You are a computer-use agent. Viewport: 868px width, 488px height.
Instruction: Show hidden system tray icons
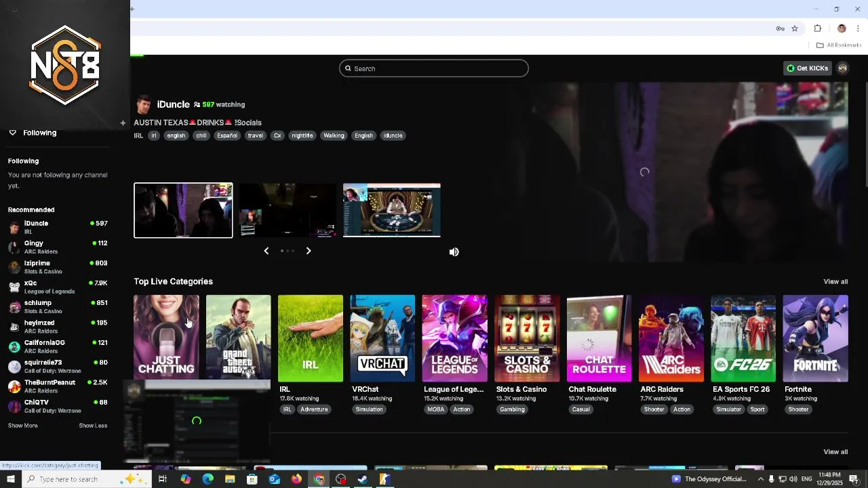click(x=760, y=479)
